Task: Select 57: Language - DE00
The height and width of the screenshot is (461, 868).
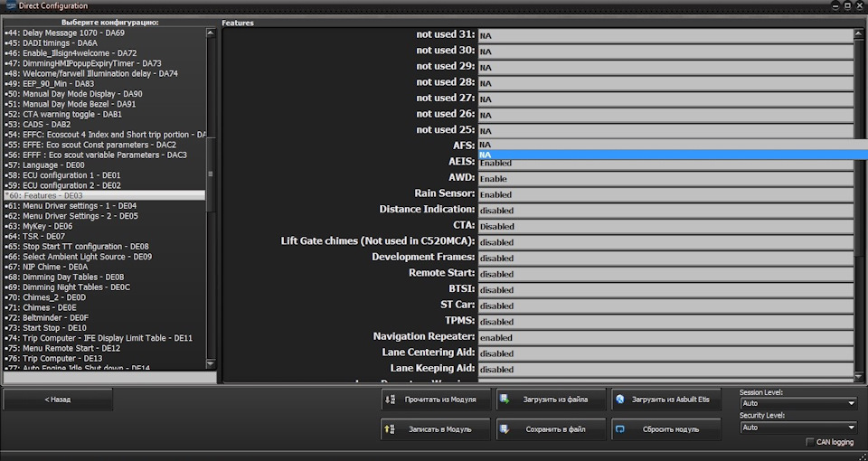Action: click(x=105, y=165)
